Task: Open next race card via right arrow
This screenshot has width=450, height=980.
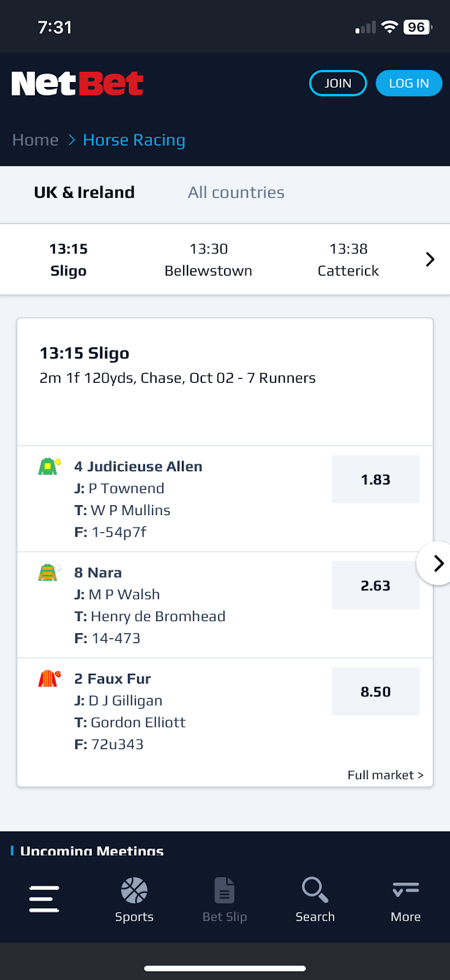Action: click(x=437, y=563)
